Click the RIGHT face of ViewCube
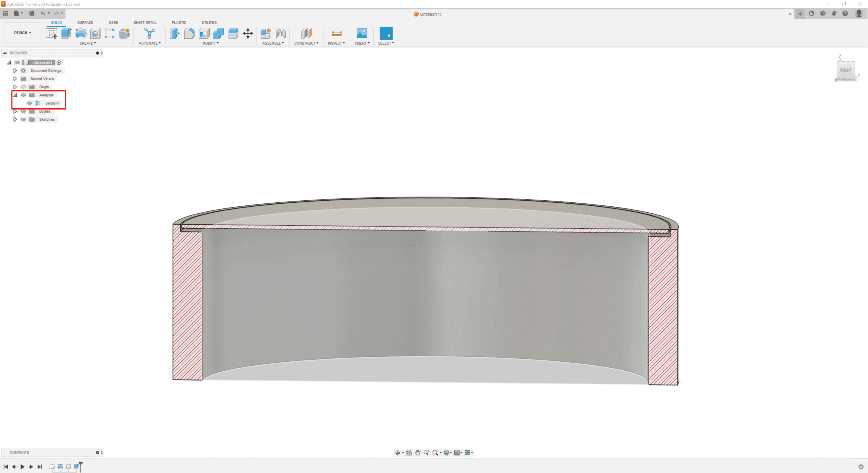This screenshot has height=473, width=868. click(845, 70)
